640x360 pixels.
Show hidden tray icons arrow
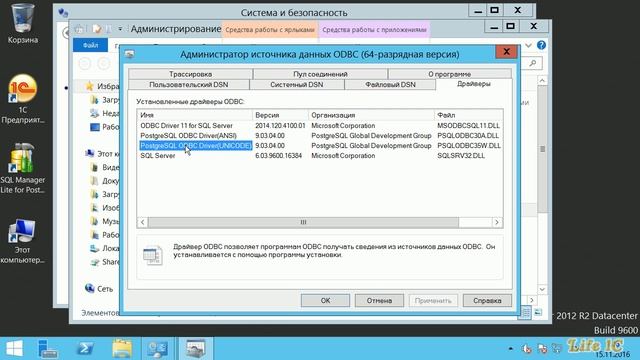tap(510, 348)
